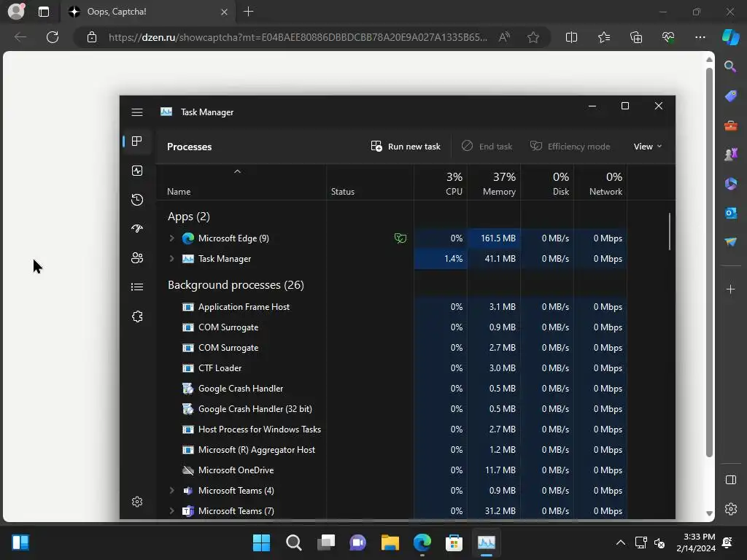Open Copilot icon in Edge
This screenshot has width=747, height=560.
(x=730, y=37)
